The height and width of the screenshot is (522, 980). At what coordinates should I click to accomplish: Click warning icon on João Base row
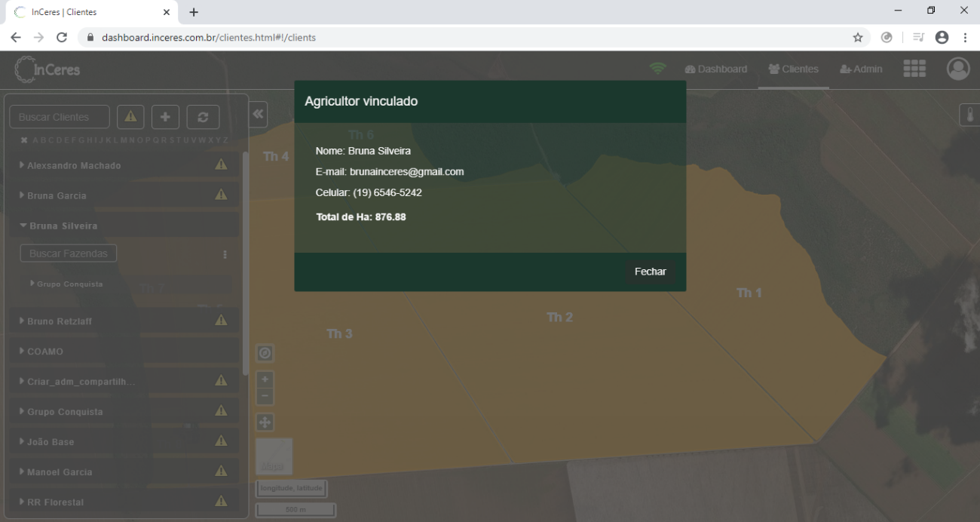point(221,441)
